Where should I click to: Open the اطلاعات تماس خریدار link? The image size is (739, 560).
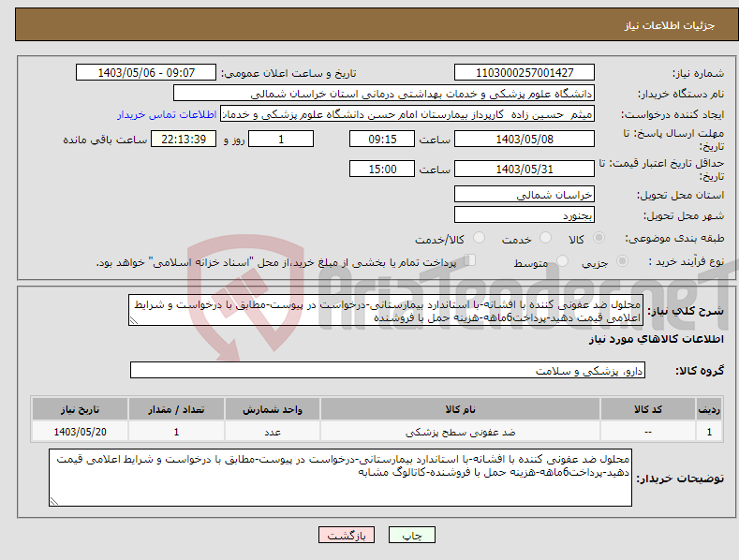coord(167,114)
